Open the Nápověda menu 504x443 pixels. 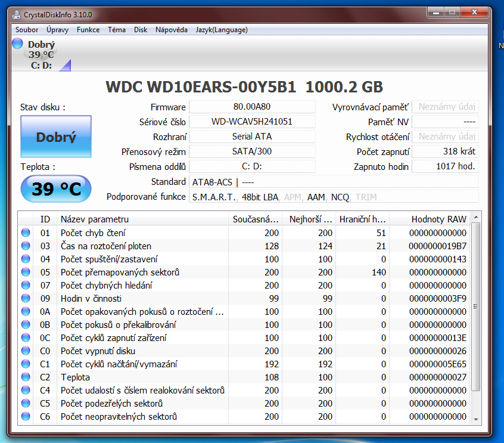[x=172, y=30]
